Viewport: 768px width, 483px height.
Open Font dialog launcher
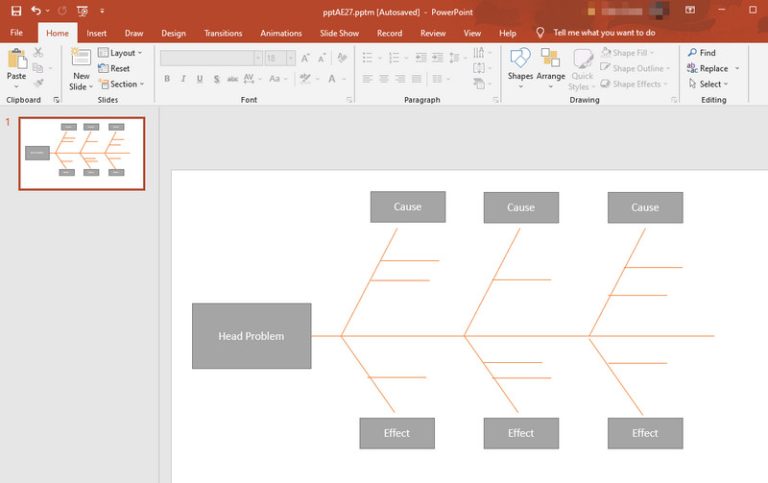click(349, 100)
